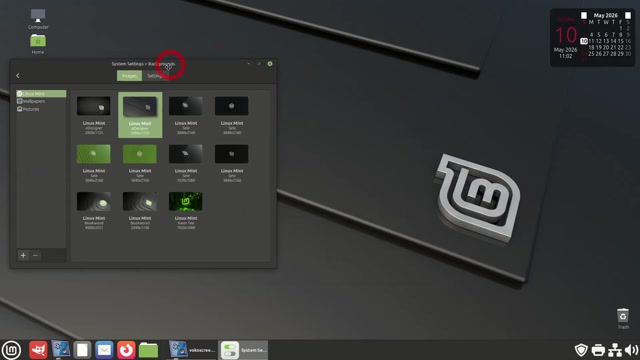Image resolution: width=640 pixels, height=360 pixels.
Task: Click highlighted day 10 in calendar
Action: tap(584, 41)
